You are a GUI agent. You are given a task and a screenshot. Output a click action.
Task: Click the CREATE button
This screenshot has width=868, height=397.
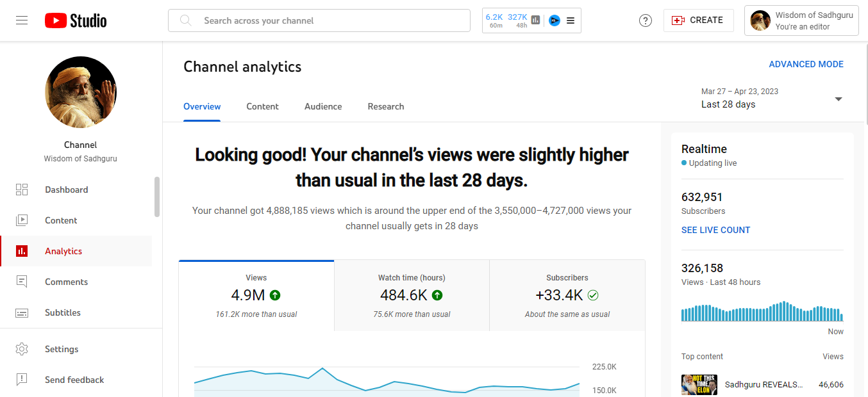(697, 20)
